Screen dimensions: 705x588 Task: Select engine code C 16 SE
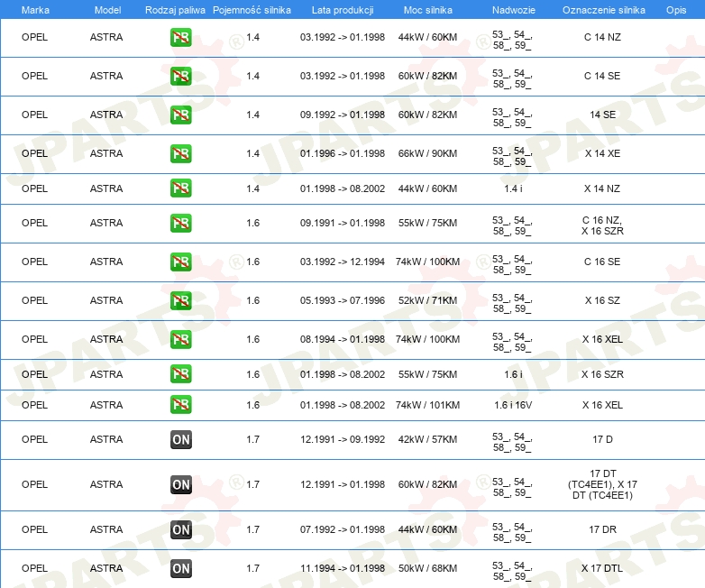(602, 262)
